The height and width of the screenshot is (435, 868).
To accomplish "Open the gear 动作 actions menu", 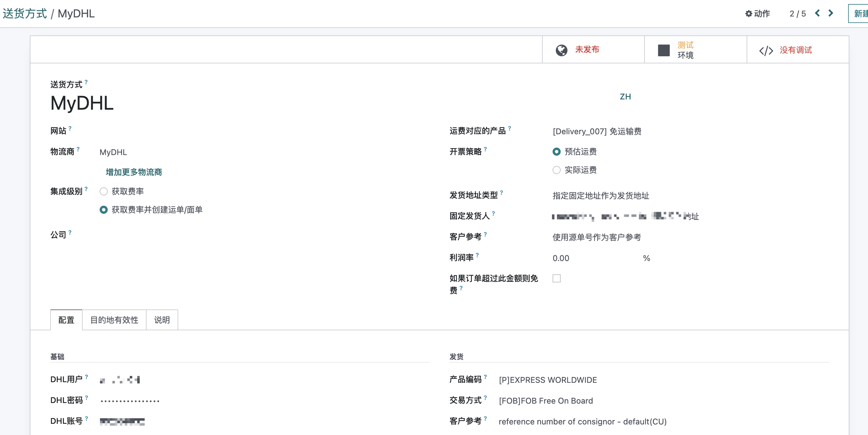I will 757,13.
